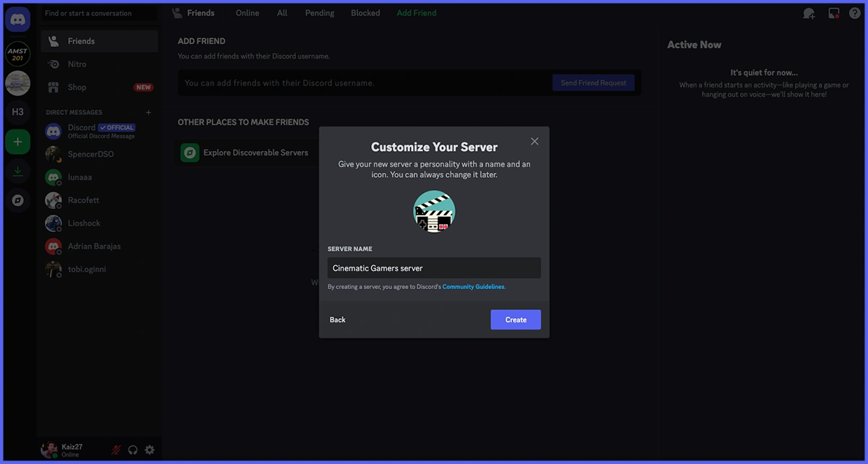Switch to the Blocked tab

click(365, 13)
